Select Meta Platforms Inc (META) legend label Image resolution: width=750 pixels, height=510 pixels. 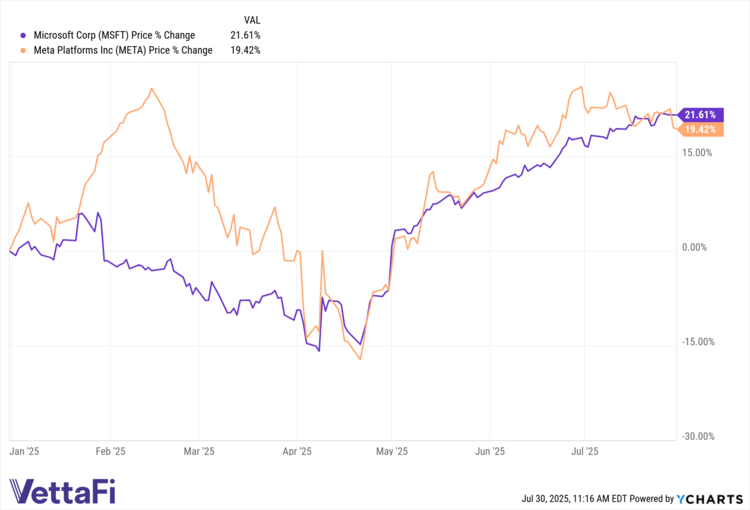click(122, 50)
